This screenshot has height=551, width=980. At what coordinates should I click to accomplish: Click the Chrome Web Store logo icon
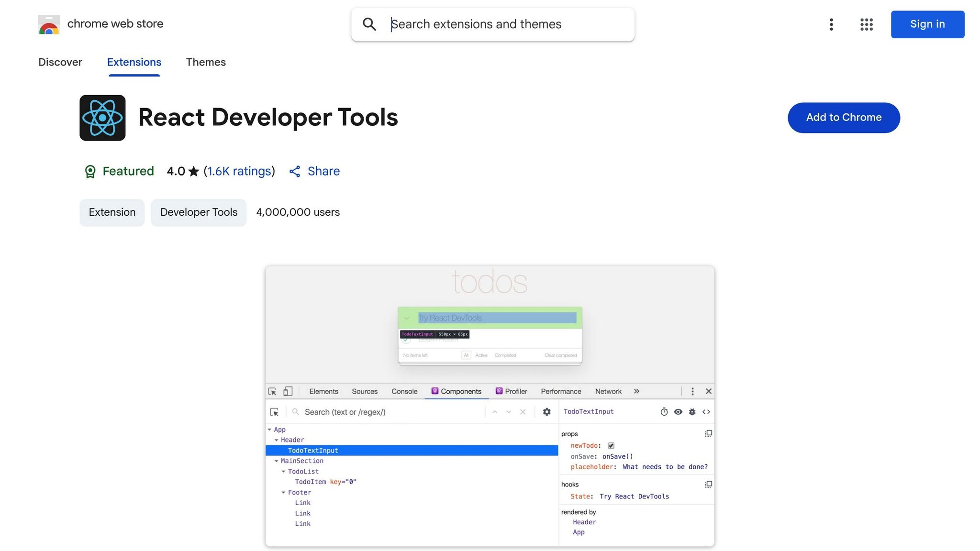click(x=49, y=24)
